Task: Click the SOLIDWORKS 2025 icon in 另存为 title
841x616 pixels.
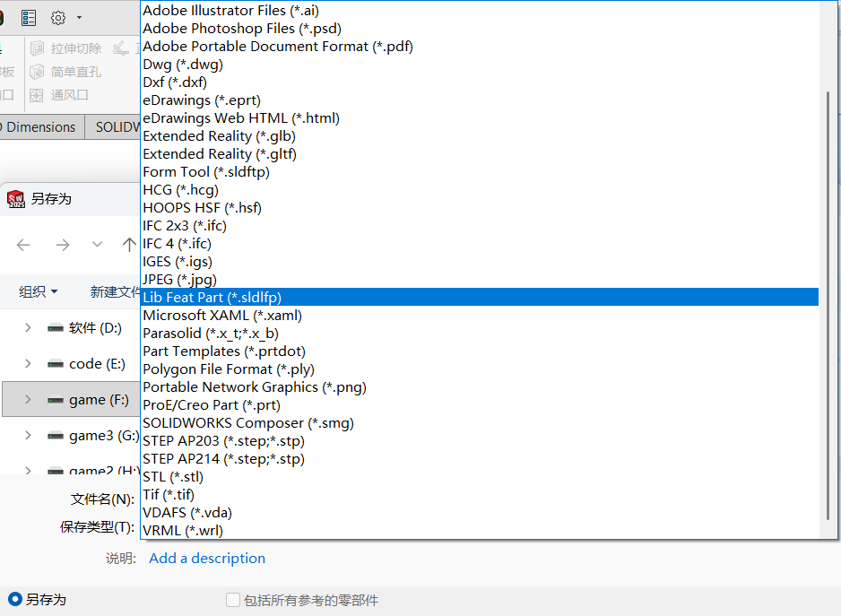Action: (15, 199)
